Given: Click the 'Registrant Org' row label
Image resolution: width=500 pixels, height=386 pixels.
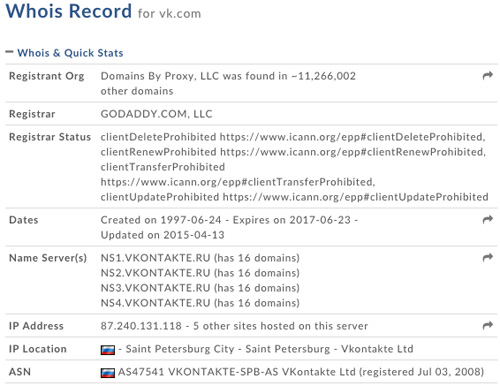Looking at the screenshot, I should point(47,76).
